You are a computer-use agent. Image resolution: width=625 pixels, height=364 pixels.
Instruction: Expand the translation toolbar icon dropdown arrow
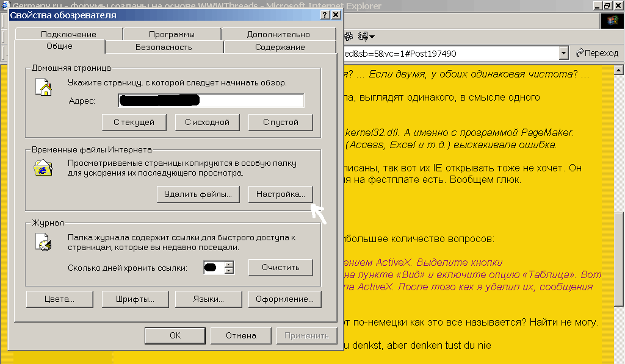[x=372, y=37]
